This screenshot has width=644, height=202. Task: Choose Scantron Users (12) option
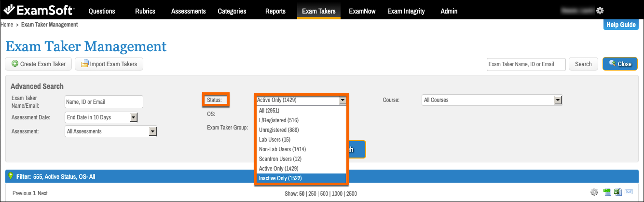(301, 159)
